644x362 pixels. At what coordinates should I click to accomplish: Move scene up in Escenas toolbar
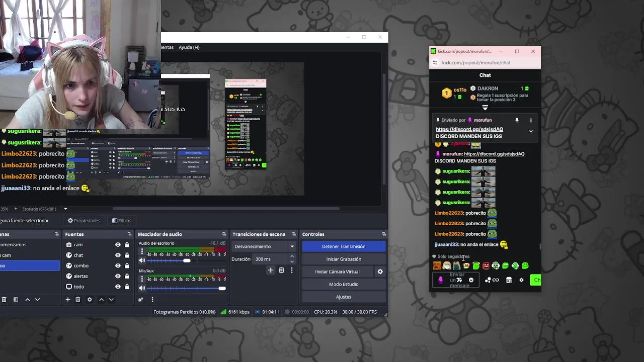pyautogui.click(x=28, y=300)
